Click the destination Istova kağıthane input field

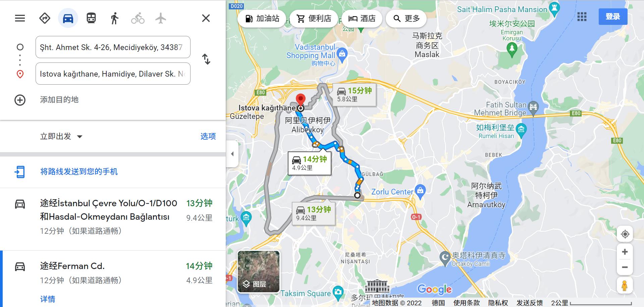[x=113, y=74]
